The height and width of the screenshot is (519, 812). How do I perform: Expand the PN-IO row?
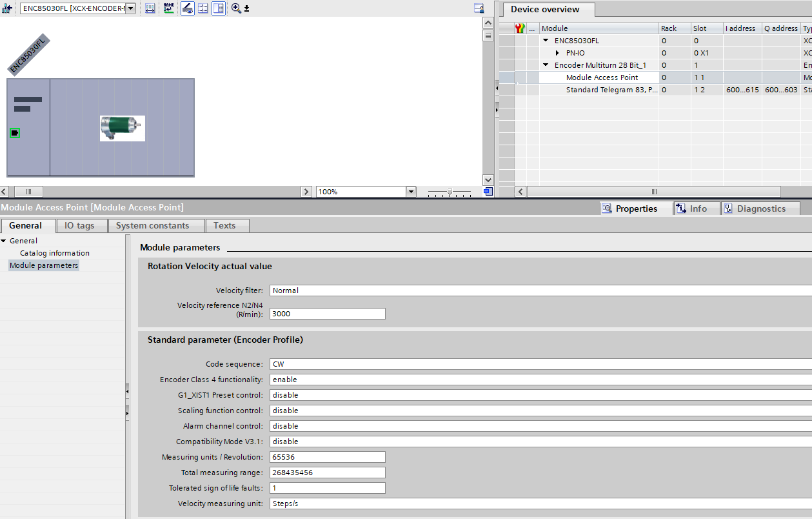click(557, 53)
